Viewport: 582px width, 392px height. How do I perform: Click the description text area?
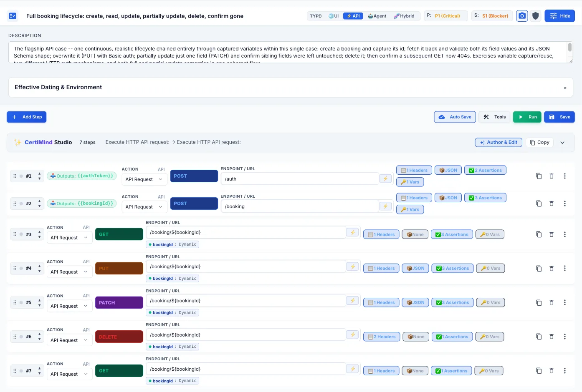click(x=291, y=52)
